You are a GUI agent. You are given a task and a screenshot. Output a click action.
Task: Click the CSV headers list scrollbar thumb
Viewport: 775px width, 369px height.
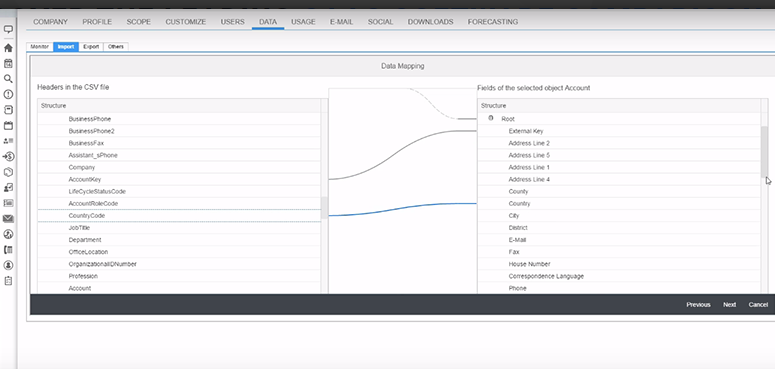[324, 207]
